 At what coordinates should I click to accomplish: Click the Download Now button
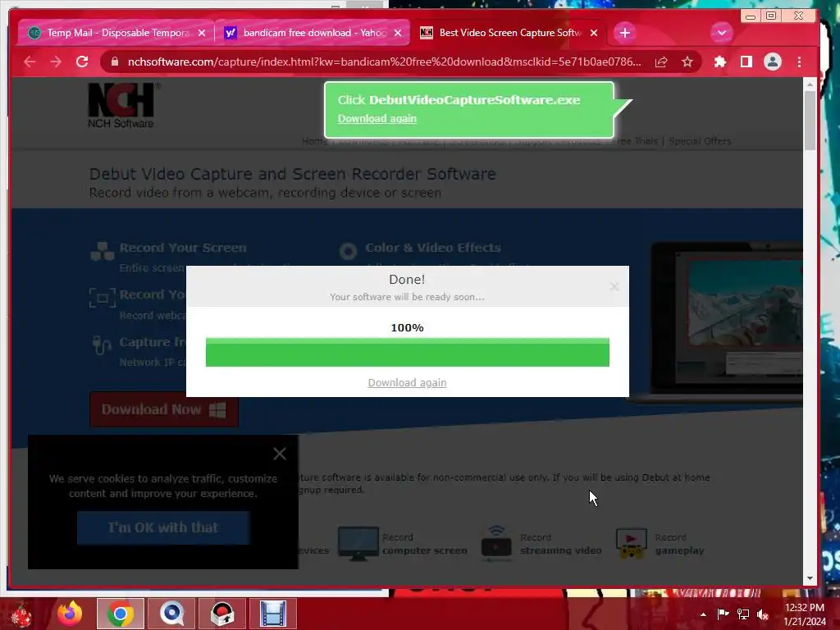[x=164, y=410]
